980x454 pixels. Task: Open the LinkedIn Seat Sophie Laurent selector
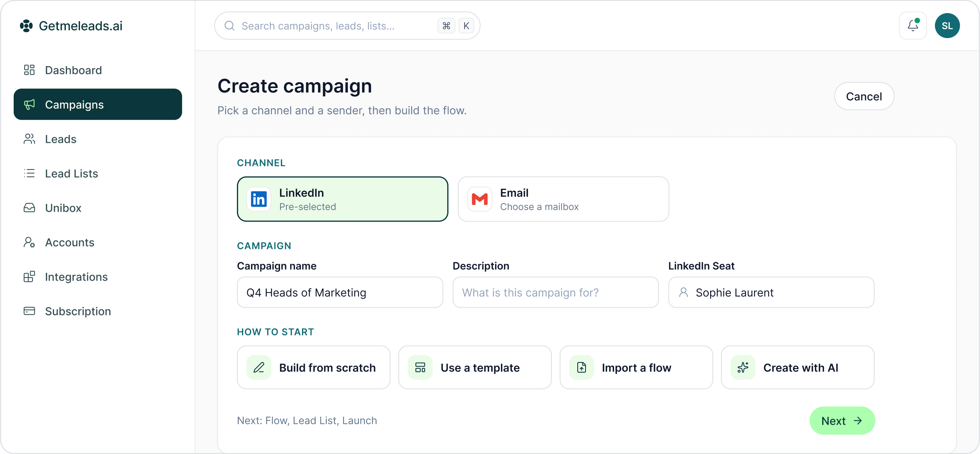click(x=771, y=292)
